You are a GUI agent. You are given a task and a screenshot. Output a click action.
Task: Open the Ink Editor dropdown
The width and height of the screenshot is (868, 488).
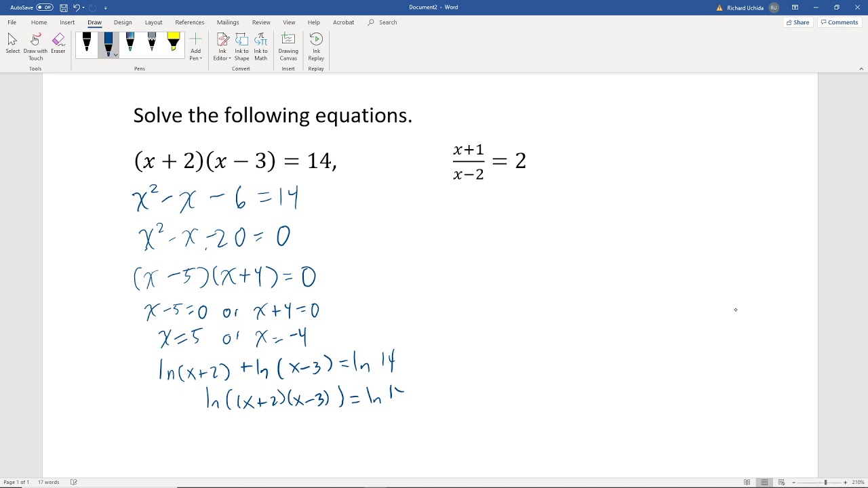(x=222, y=47)
